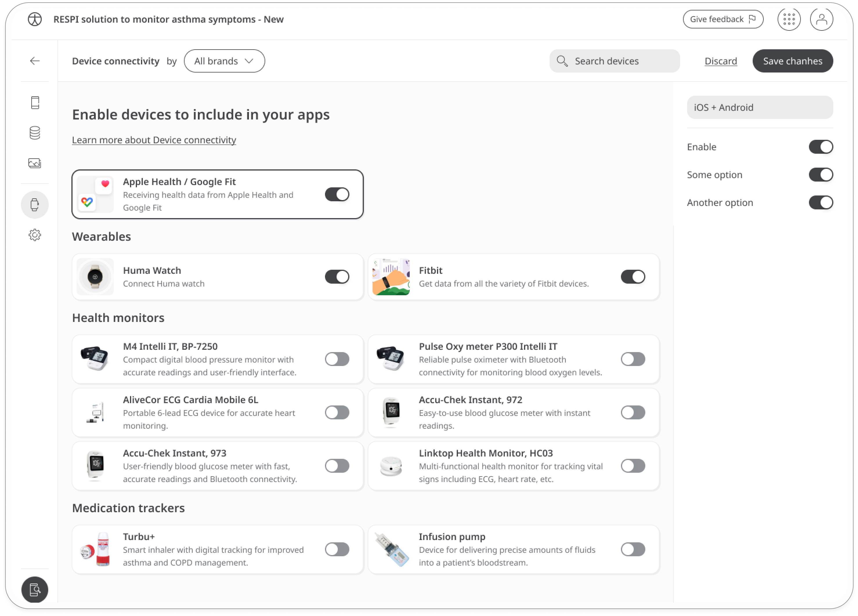The width and height of the screenshot is (858, 616).
Task: Toggle the Another option switch
Action: point(821,202)
